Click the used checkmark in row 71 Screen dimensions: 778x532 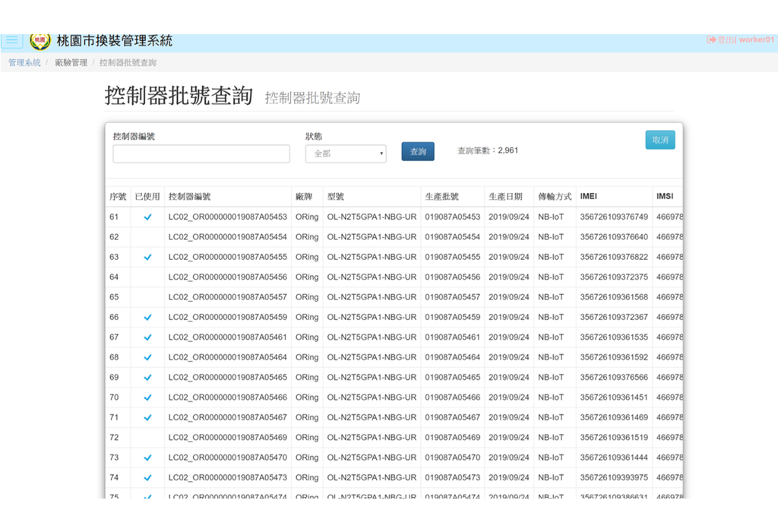[147, 417]
